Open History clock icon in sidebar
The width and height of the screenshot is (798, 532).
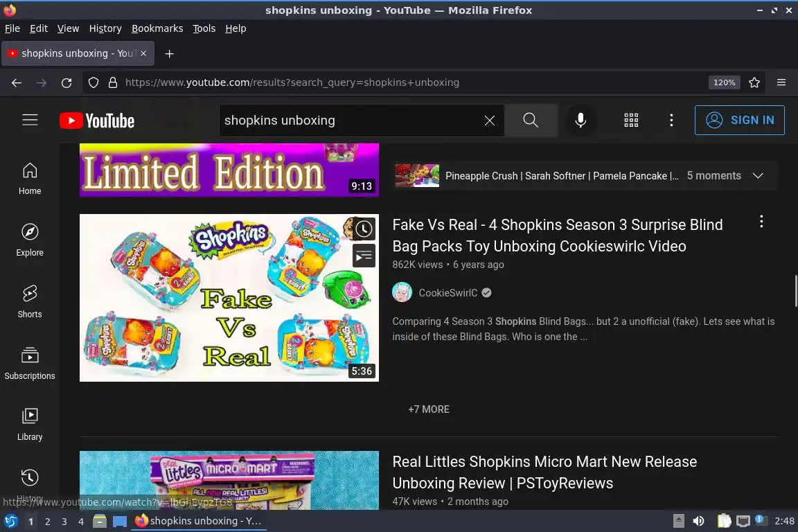pos(30,477)
